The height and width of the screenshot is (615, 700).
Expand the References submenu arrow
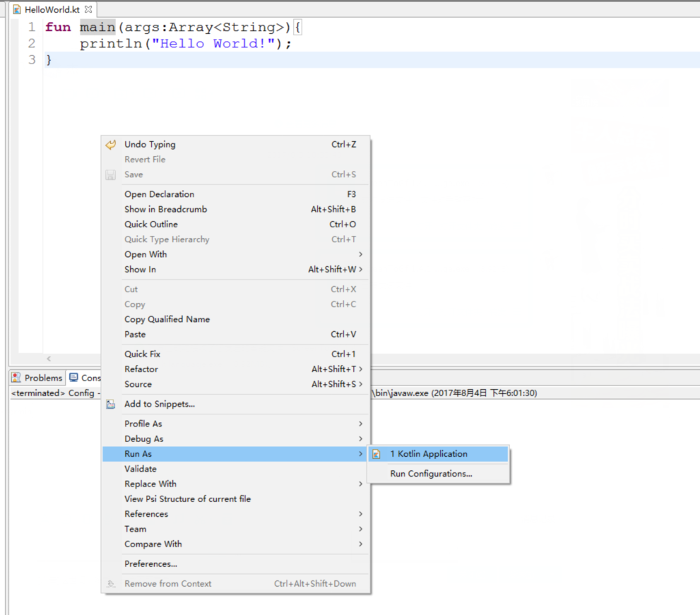(361, 514)
